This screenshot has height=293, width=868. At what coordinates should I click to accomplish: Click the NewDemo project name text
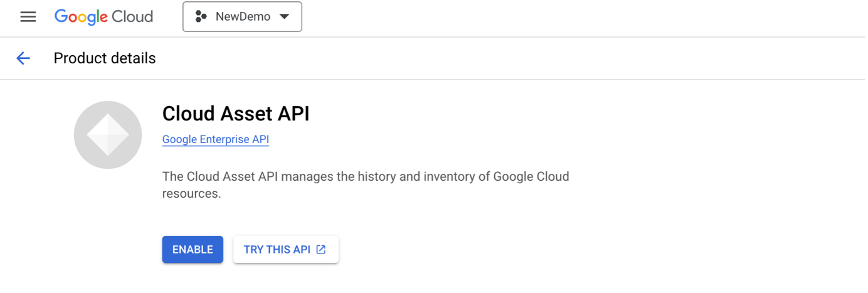coord(243,17)
